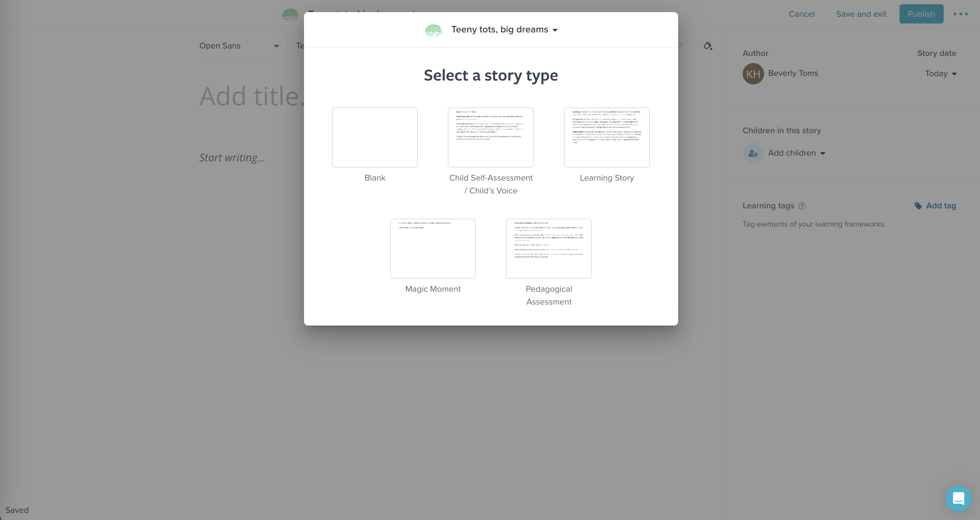Screen dimensions: 980x520
Task: Click the tag icon beside Add tag
Action: tap(918, 206)
